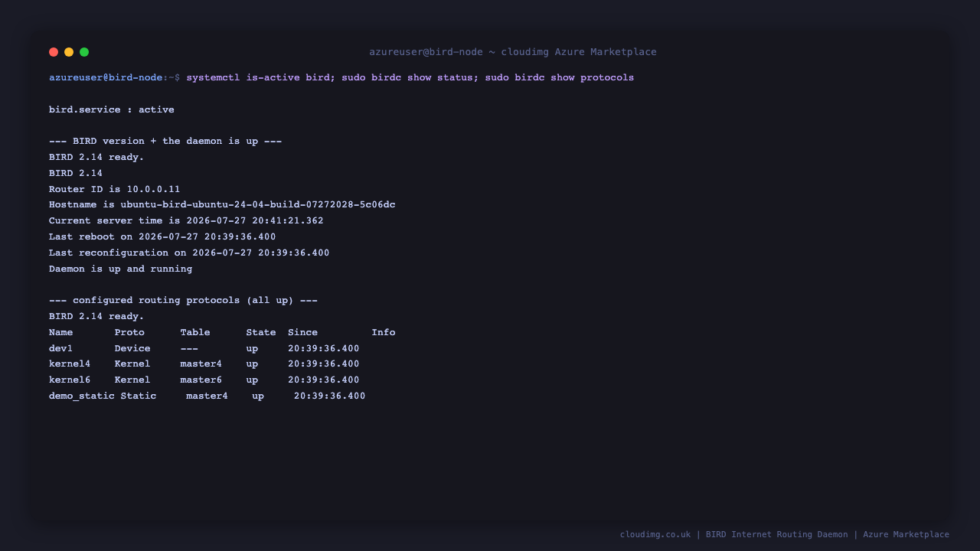Screen dimensions: 980x551
Task: Click the 'Info' column header
Action: (384, 333)
